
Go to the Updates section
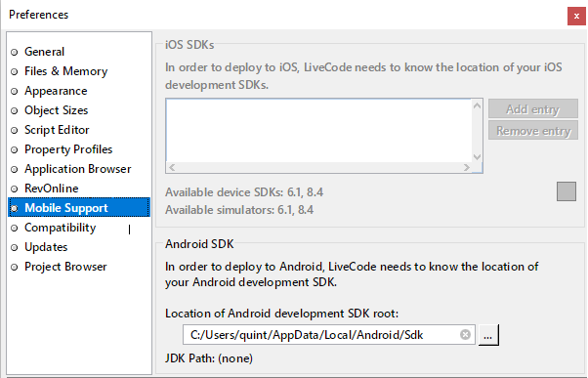[46, 247]
